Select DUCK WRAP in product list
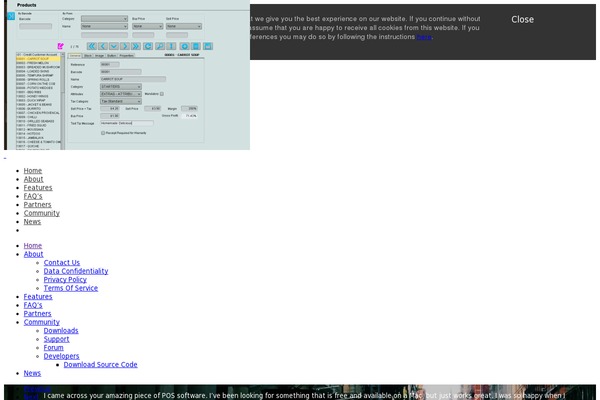600x400 pixels. tap(38, 100)
